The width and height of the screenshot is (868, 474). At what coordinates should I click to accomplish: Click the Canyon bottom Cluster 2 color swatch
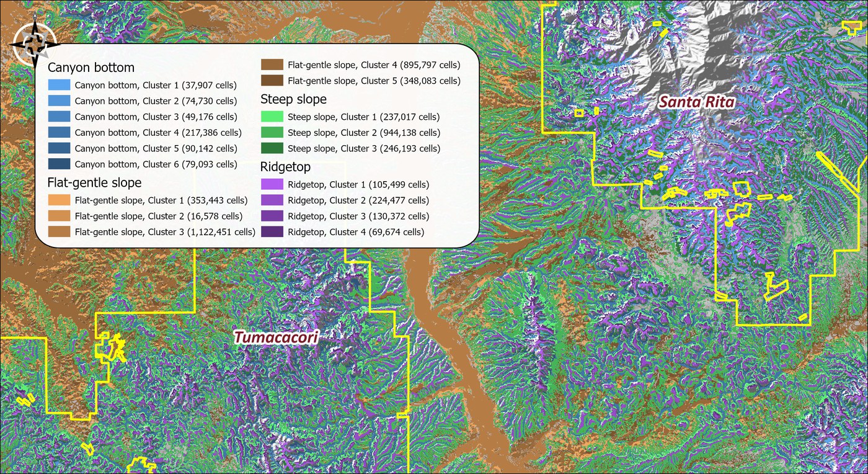pos(58,101)
